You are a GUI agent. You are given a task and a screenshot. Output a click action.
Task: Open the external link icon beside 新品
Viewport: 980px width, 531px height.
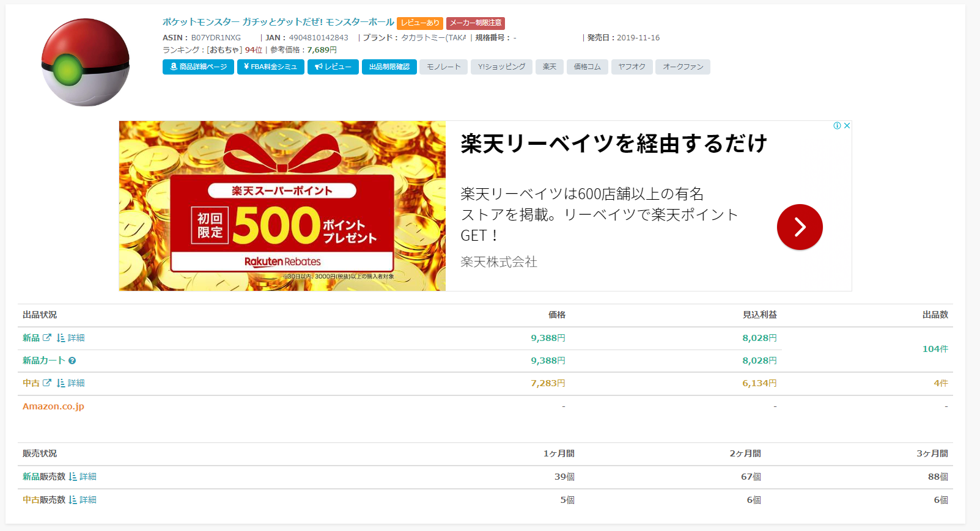pyautogui.click(x=47, y=337)
